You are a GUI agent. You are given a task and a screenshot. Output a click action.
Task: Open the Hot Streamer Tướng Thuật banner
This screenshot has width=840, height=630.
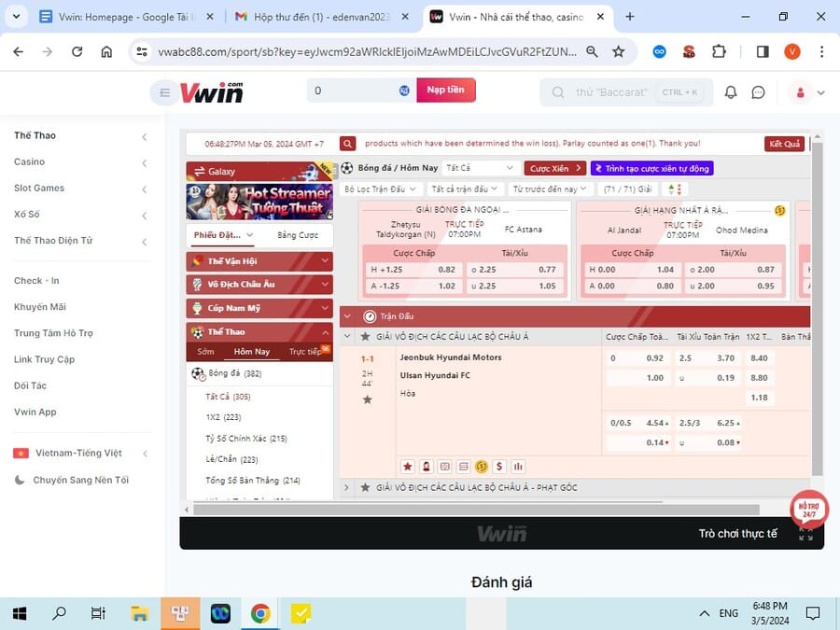click(259, 202)
